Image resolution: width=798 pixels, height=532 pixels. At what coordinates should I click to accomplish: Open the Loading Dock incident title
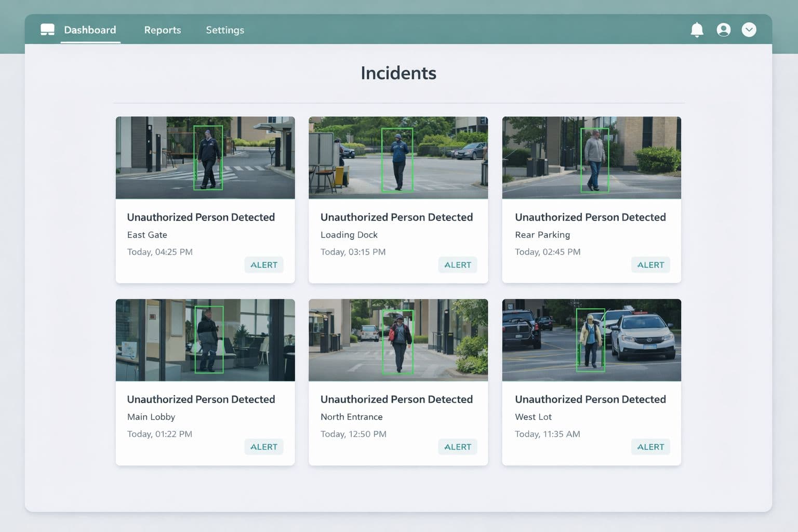(x=396, y=217)
